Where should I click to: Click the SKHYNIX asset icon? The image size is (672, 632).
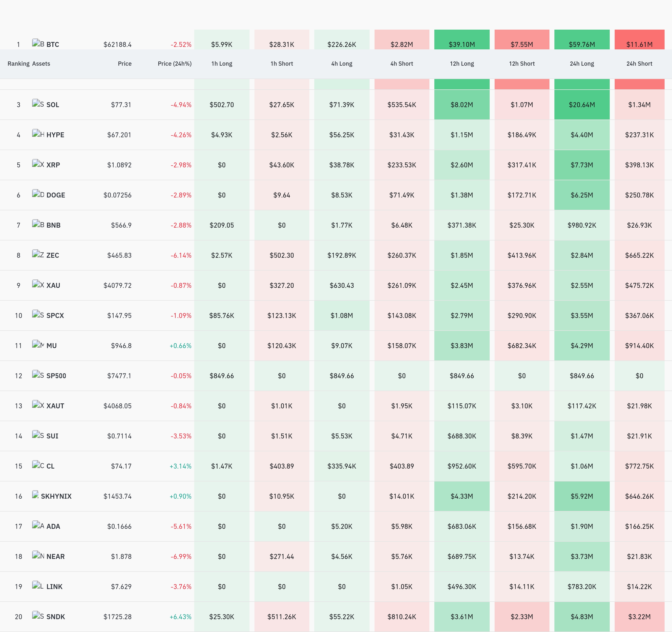coord(36,495)
